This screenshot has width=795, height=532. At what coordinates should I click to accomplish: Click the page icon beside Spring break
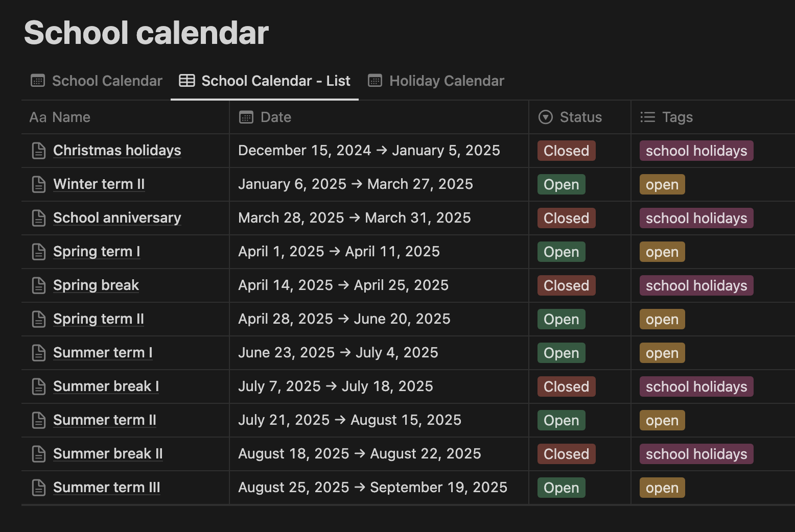39,285
